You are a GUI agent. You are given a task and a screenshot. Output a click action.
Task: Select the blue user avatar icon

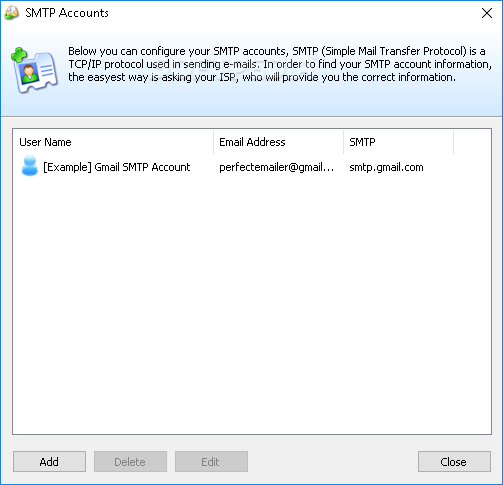tap(29, 166)
